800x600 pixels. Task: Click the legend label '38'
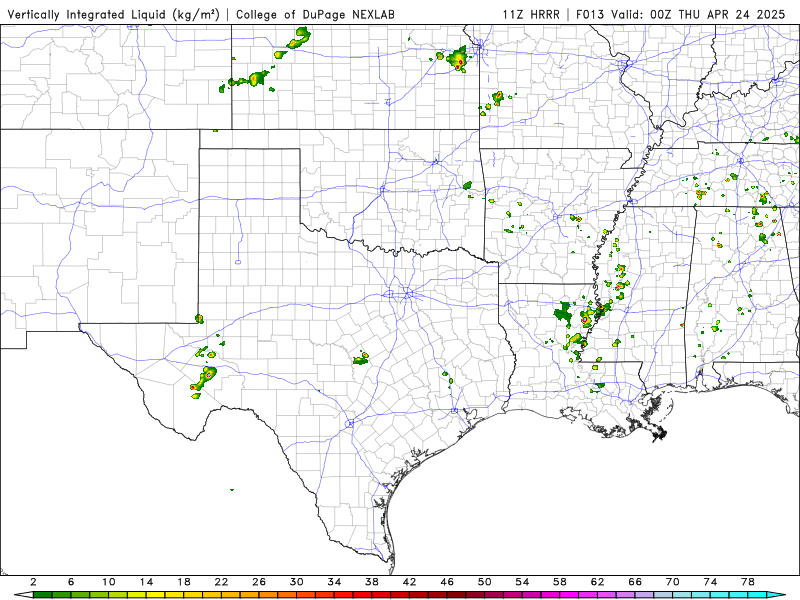[x=372, y=582]
